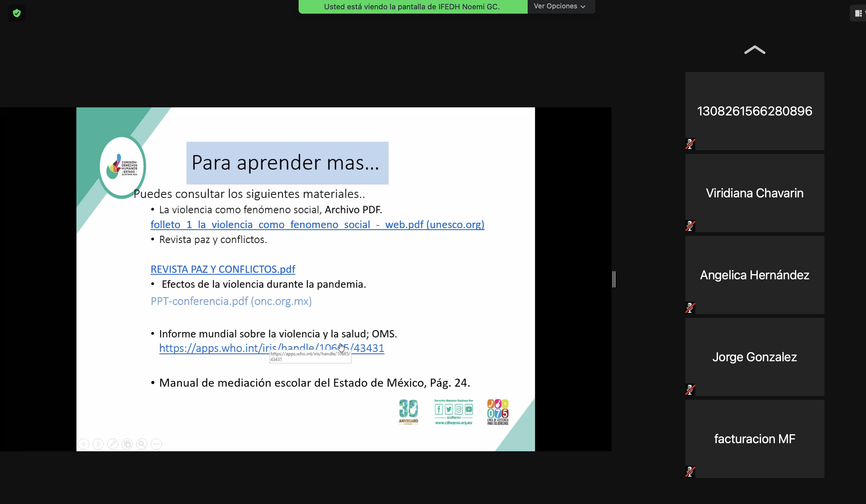
Task: Click the www.cdheqroo.org.mx website text
Action: pyautogui.click(x=453, y=423)
